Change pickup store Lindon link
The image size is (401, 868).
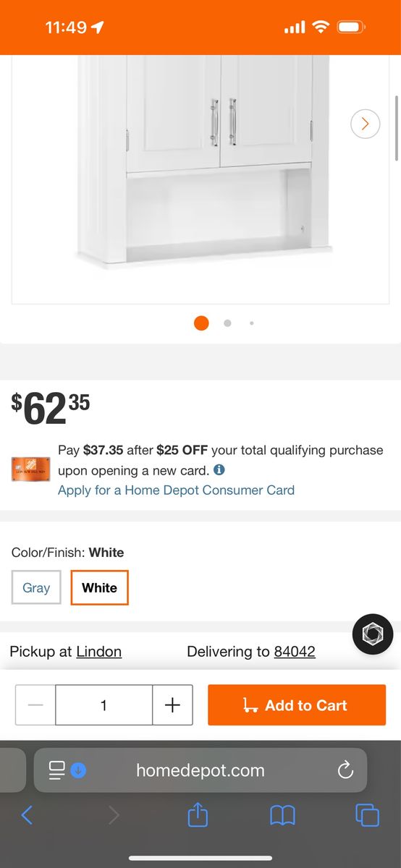pyautogui.click(x=98, y=652)
